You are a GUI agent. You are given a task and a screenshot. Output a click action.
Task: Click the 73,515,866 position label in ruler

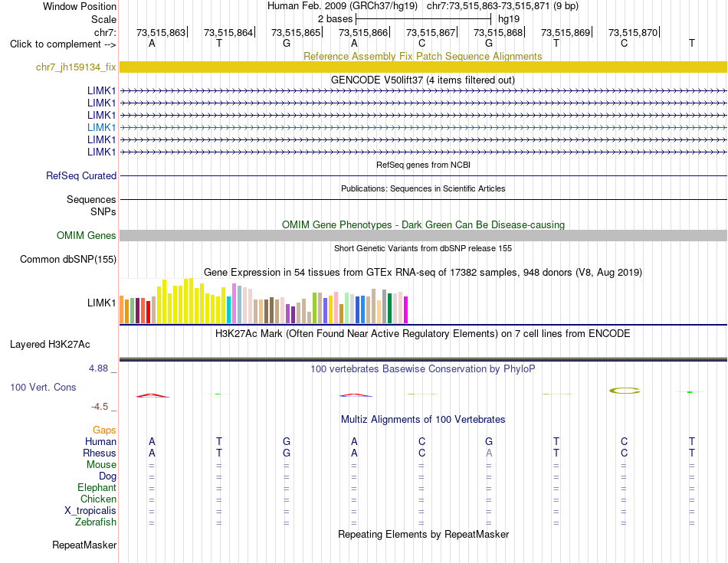pos(362,32)
